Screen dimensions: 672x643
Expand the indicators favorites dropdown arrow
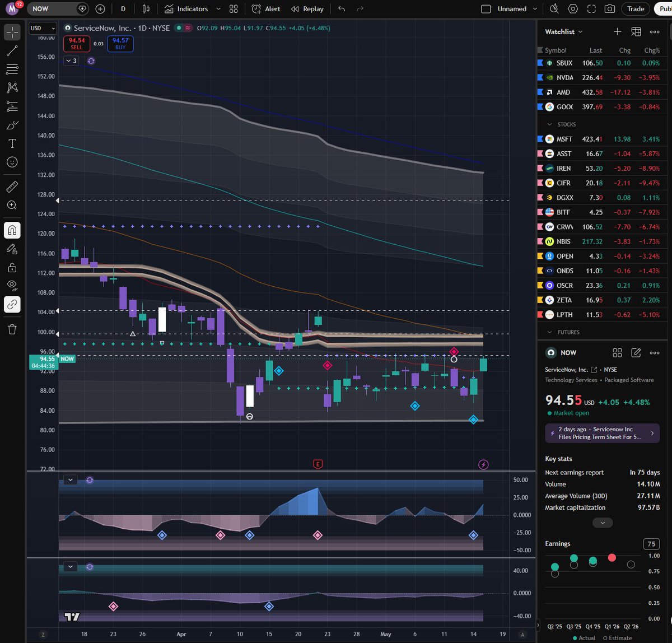click(218, 9)
